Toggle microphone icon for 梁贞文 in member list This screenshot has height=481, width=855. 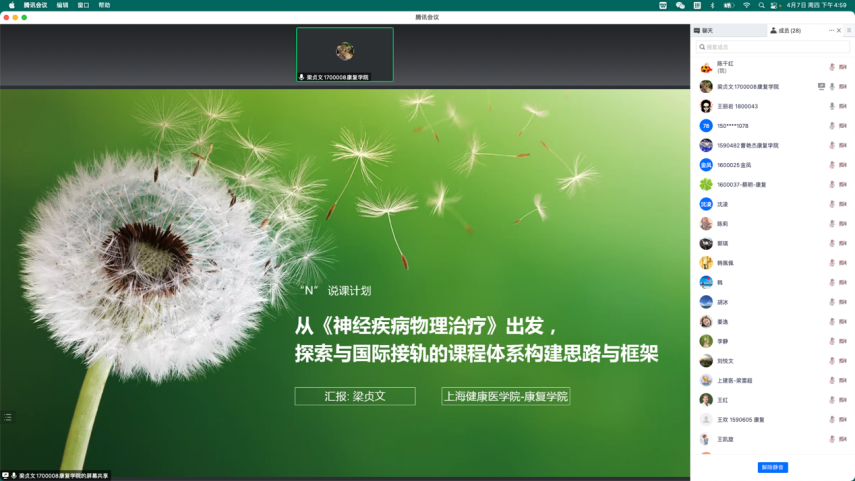(x=832, y=87)
